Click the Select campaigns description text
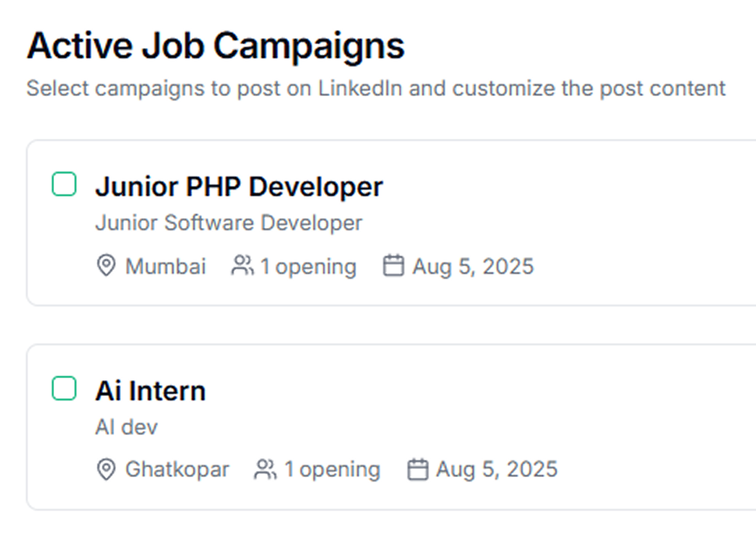Viewport: 756px width, 543px height. coord(376,88)
